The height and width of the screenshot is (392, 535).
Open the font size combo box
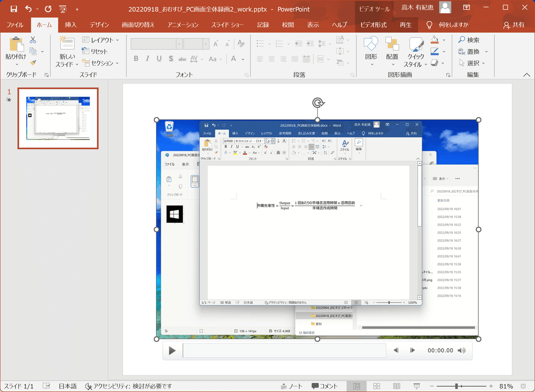(x=196, y=44)
